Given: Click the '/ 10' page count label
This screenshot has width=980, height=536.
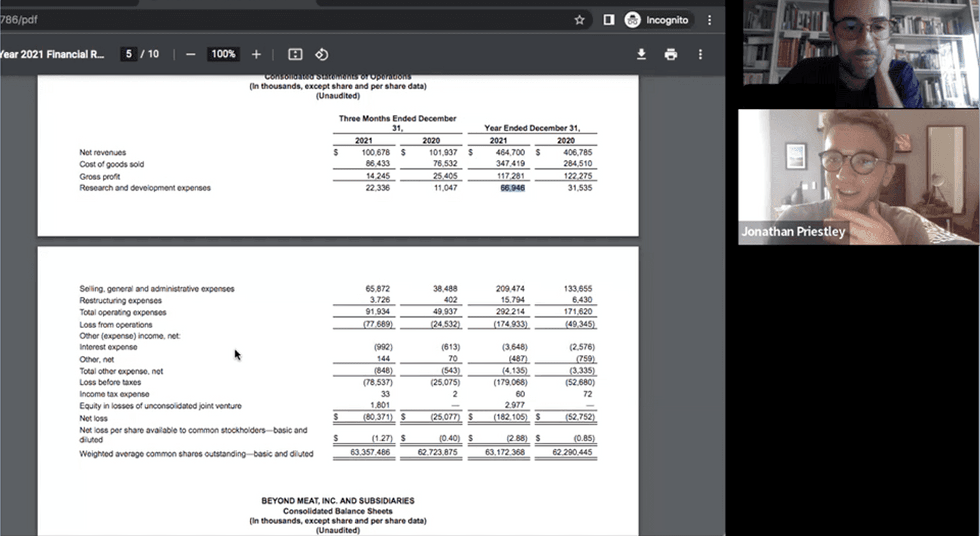Looking at the screenshot, I should pyautogui.click(x=150, y=54).
